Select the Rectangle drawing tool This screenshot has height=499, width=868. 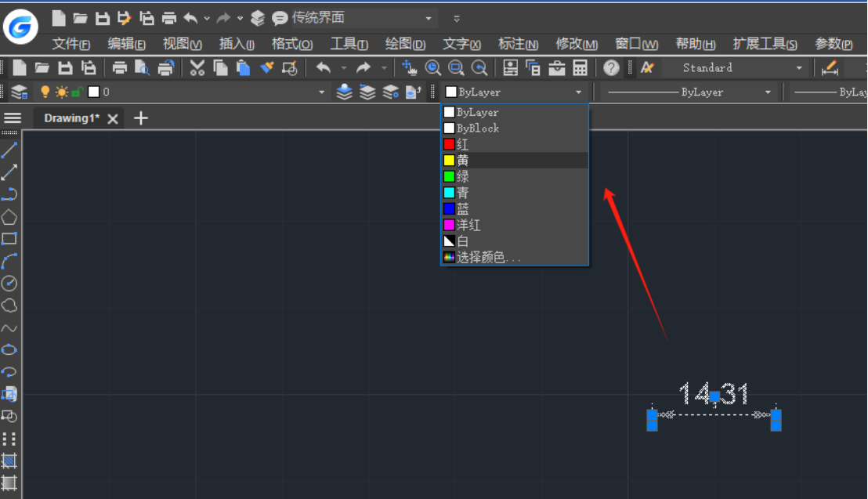point(9,239)
